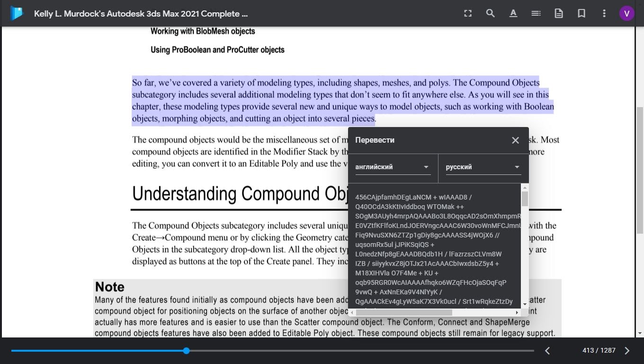Screen dimensions: 644x364
Task: Click 'Using ProBoolean and ProCutter objects' line
Action: [217, 50]
